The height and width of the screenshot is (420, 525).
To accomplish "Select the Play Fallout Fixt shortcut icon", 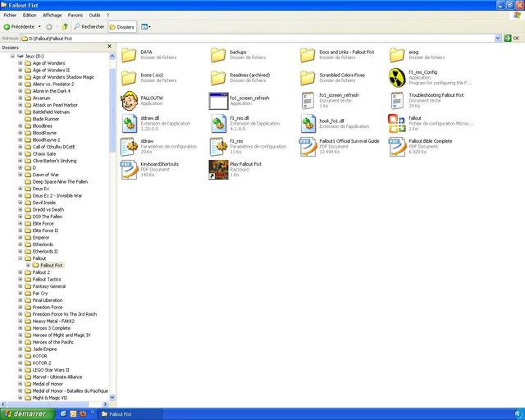I will (x=218, y=170).
